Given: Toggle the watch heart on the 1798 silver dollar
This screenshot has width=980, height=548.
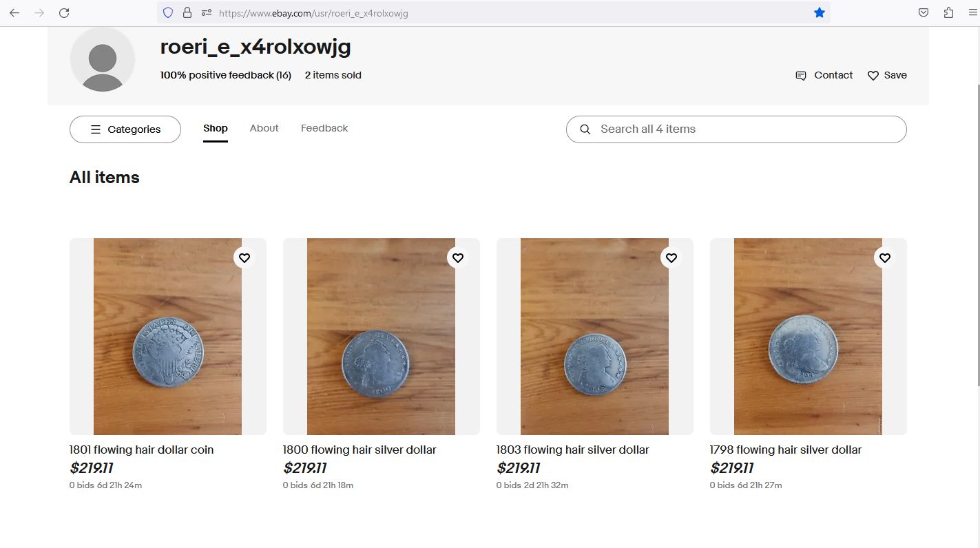Looking at the screenshot, I should pyautogui.click(x=885, y=257).
